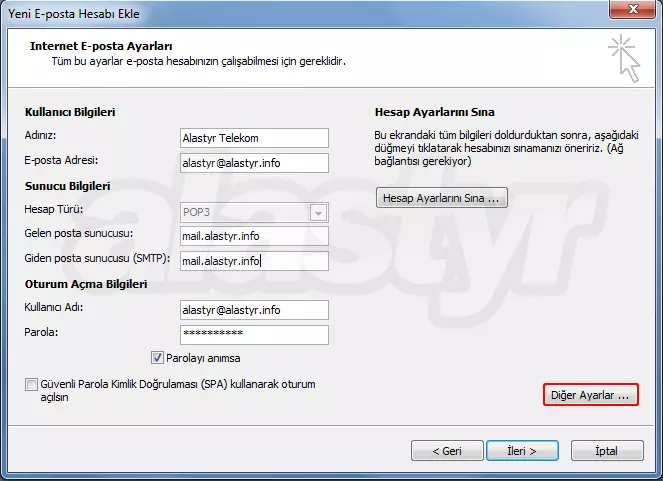Click the Parolayı anımsa label text

203,358
